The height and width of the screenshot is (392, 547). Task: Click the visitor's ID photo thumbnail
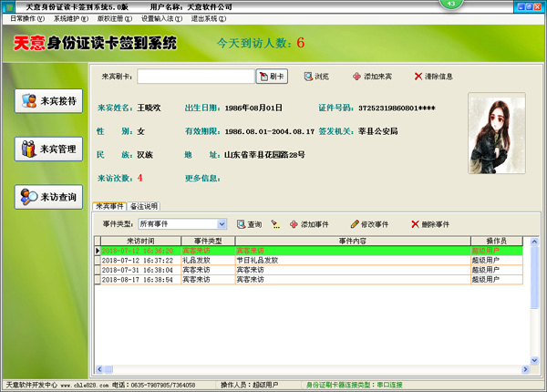tap(496, 134)
